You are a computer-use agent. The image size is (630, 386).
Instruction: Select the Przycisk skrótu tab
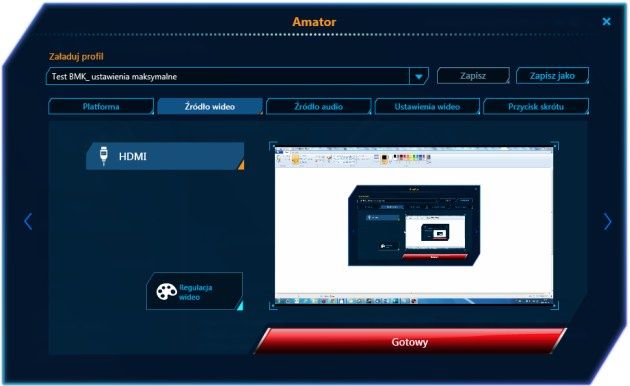point(536,106)
